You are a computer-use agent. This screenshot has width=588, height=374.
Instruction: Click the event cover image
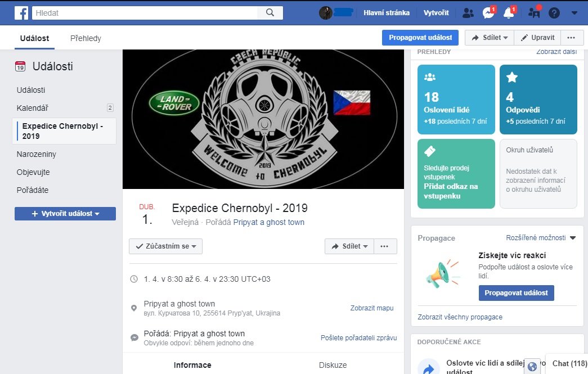[x=263, y=119]
